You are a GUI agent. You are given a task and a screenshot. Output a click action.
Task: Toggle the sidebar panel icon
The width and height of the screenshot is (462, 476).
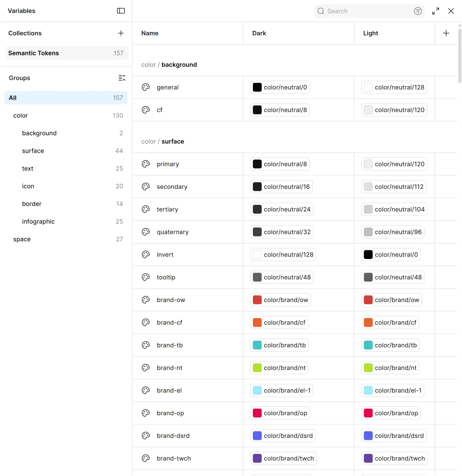pyautogui.click(x=121, y=11)
